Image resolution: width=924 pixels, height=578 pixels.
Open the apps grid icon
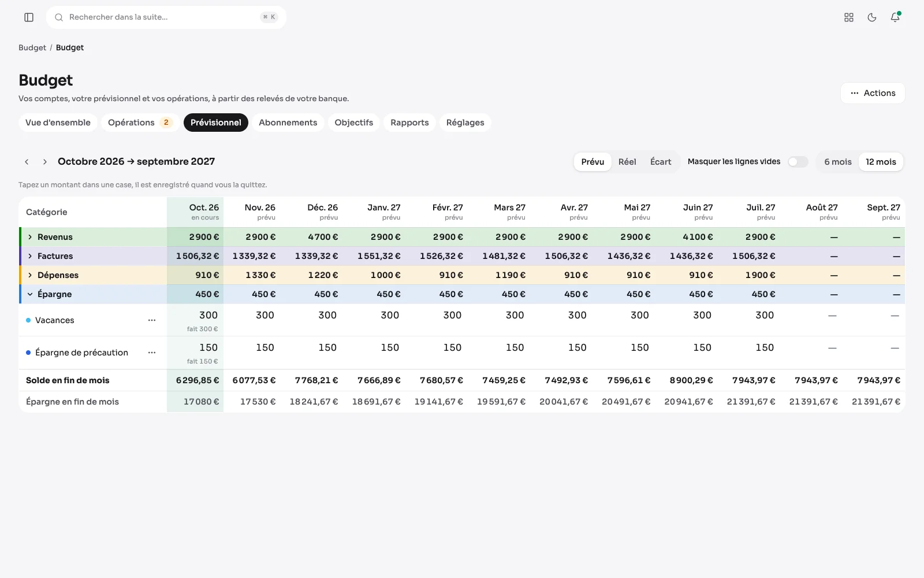point(849,17)
